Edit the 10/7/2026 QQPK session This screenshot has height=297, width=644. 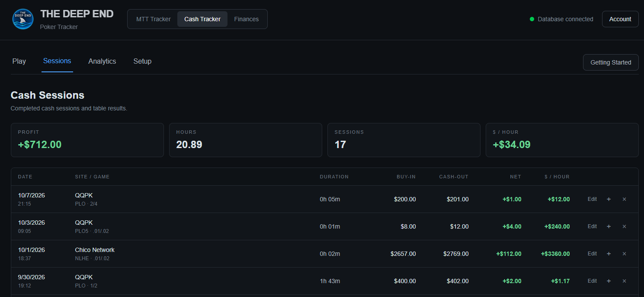pos(592,199)
